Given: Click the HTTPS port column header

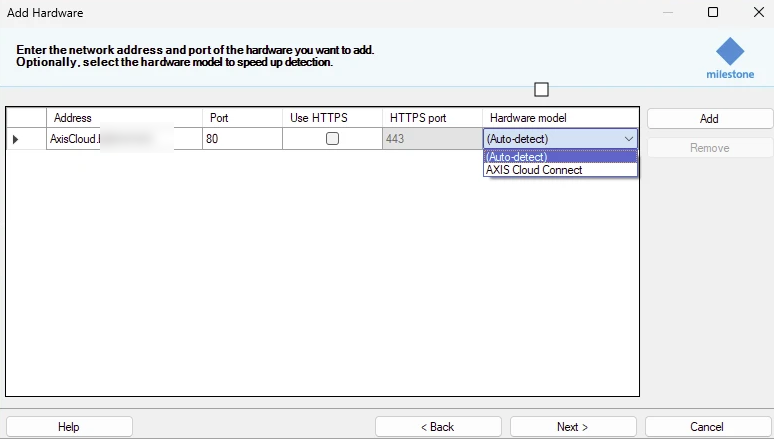Looking at the screenshot, I should click(x=432, y=118).
